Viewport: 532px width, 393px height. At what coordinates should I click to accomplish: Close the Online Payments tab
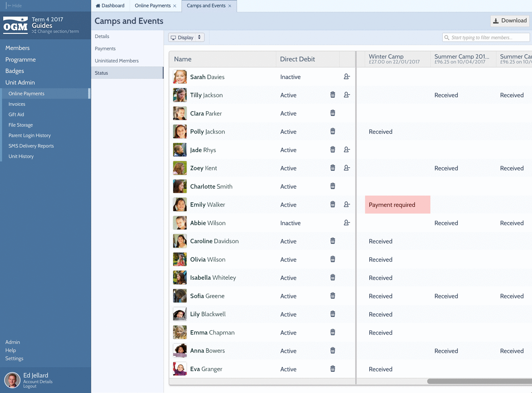(x=175, y=6)
